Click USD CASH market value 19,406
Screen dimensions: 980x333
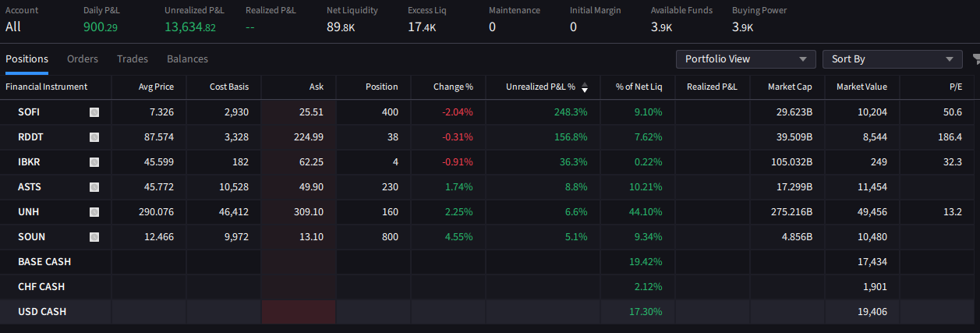(872, 312)
